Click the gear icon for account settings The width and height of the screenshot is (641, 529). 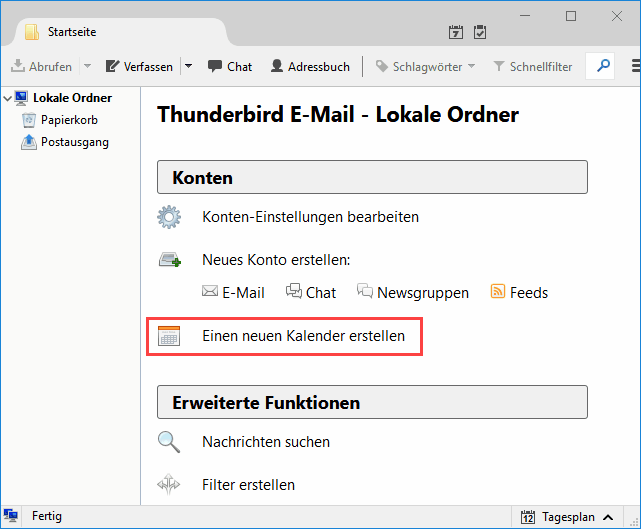(169, 217)
